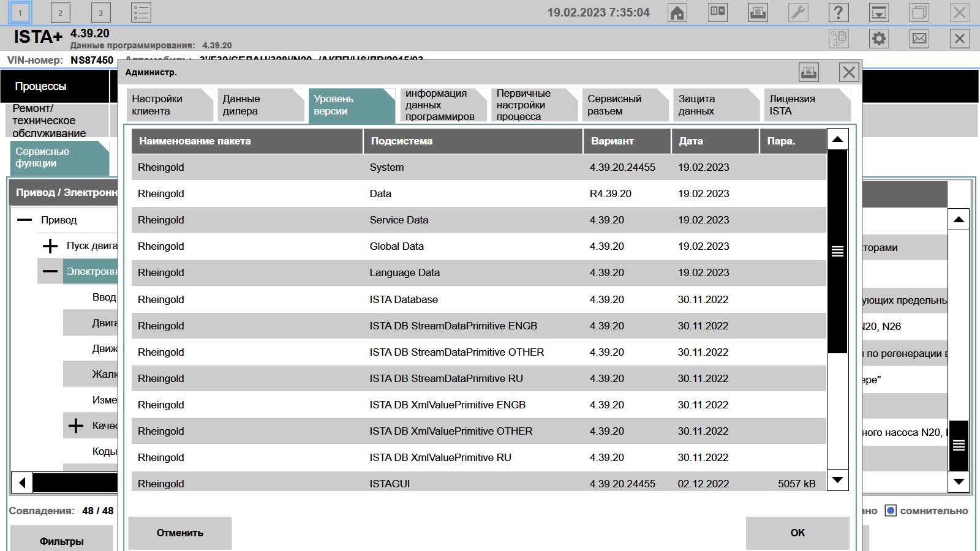Image resolution: width=980 pixels, height=551 pixels.
Task: Close the Администр. dialog with X
Action: tap(849, 72)
